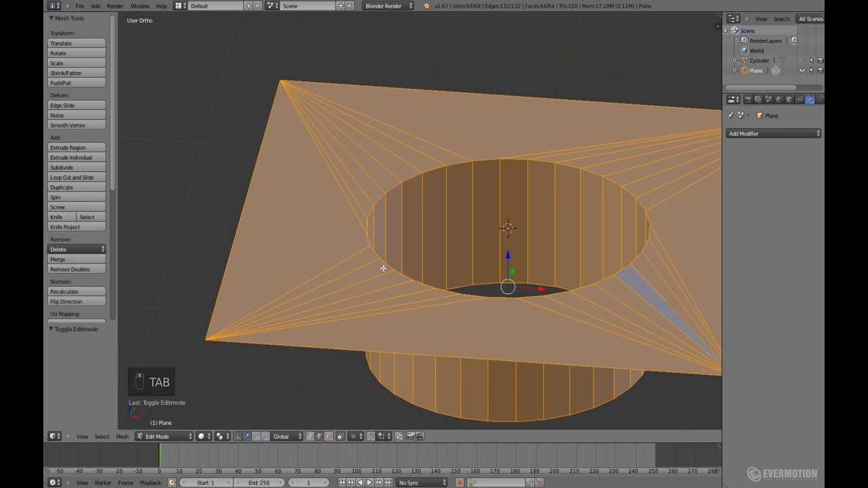Open the Scene selector field

coord(307,6)
